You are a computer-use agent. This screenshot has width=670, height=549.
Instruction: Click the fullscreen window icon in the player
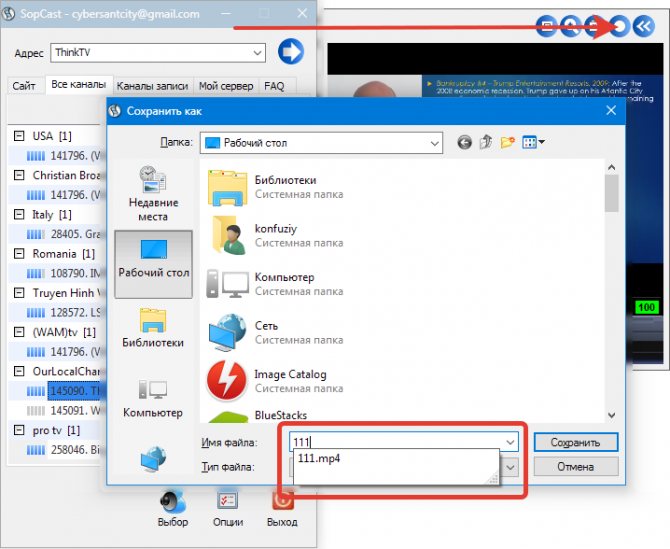coord(547,26)
